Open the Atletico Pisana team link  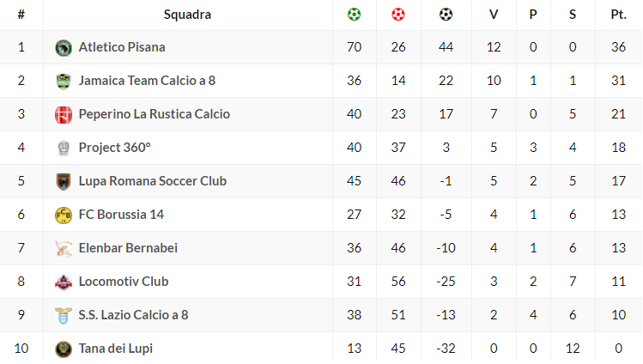122,47
